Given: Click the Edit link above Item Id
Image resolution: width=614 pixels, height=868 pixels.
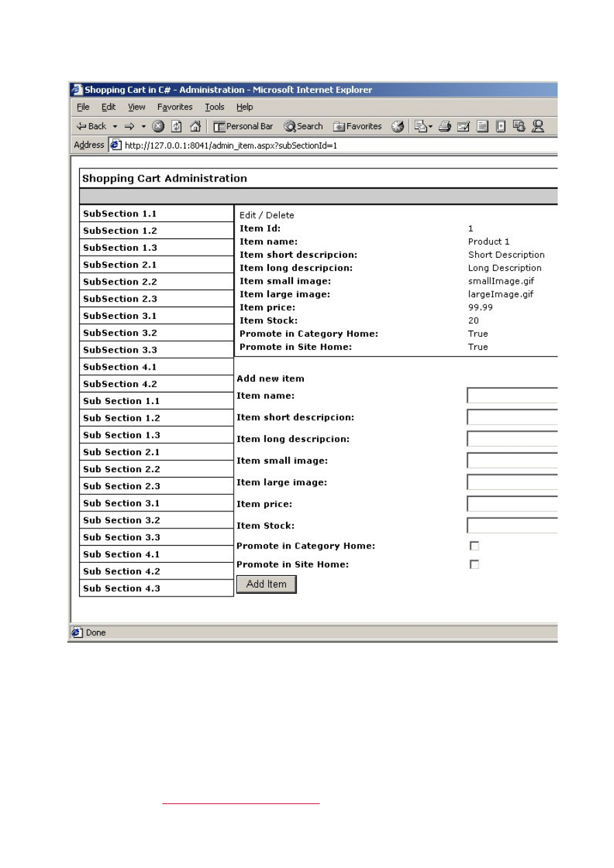Looking at the screenshot, I should [x=248, y=215].
